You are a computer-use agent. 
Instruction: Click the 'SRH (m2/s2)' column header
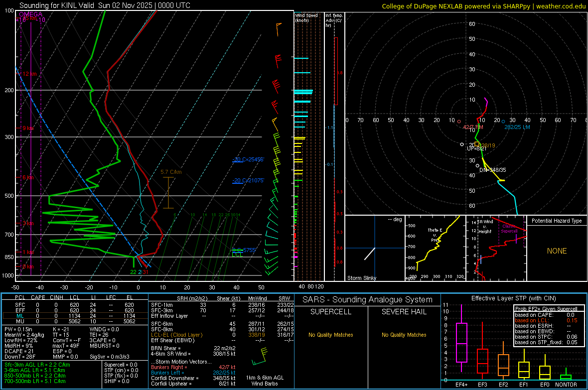pos(192,298)
